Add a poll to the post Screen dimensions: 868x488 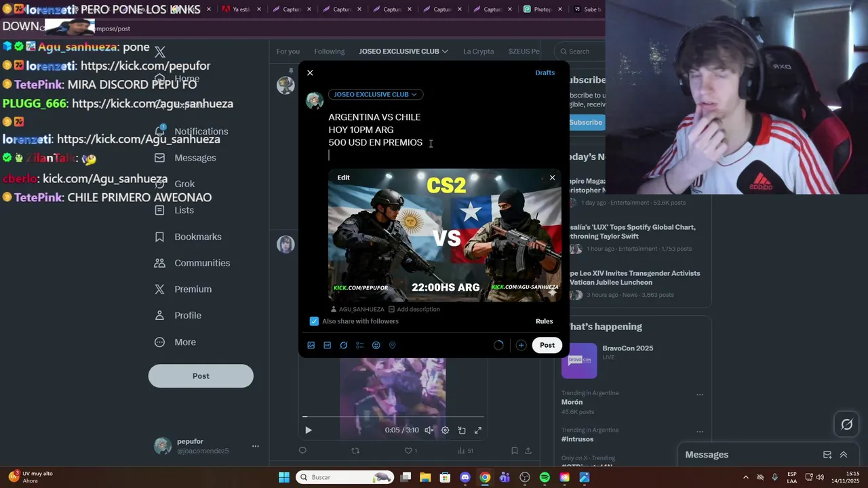[360, 345]
